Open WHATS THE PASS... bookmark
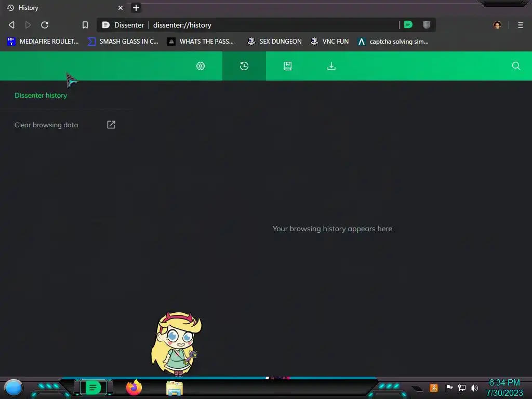 201,42
